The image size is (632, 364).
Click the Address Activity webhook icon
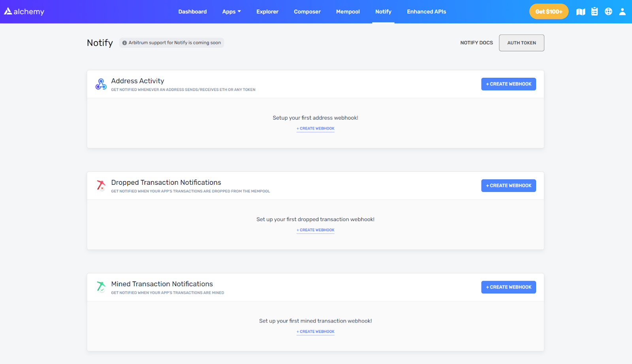click(x=101, y=84)
